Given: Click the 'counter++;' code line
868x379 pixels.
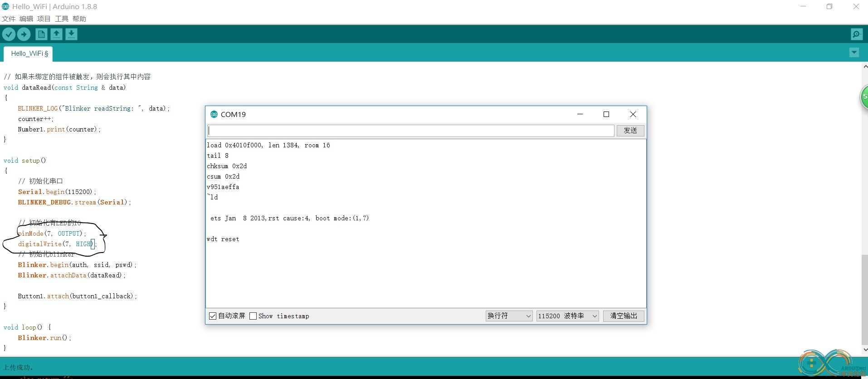Looking at the screenshot, I should tap(36, 119).
